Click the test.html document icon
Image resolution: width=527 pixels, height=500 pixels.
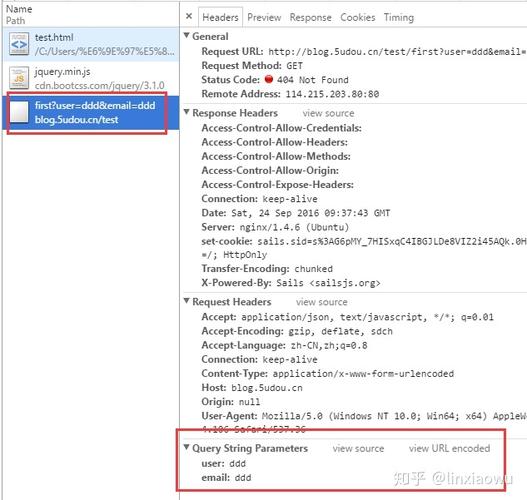coord(19,44)
